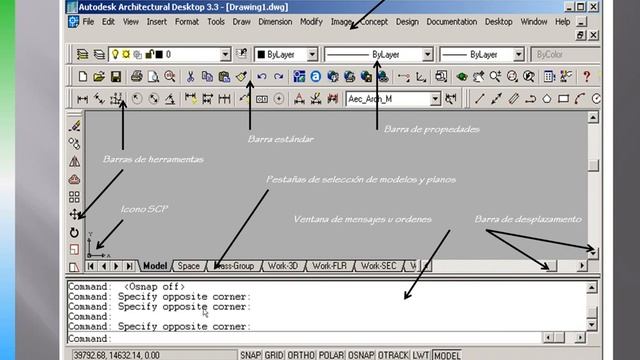The height and width of the screenshot is (360, 640).
Task: Click the Print icon
Action: pos(137,76)
